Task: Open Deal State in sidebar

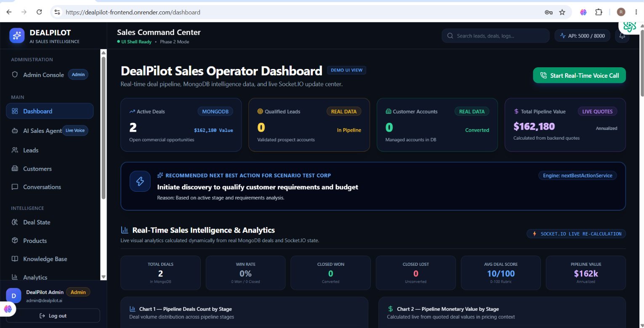Action: coord(50,222)
